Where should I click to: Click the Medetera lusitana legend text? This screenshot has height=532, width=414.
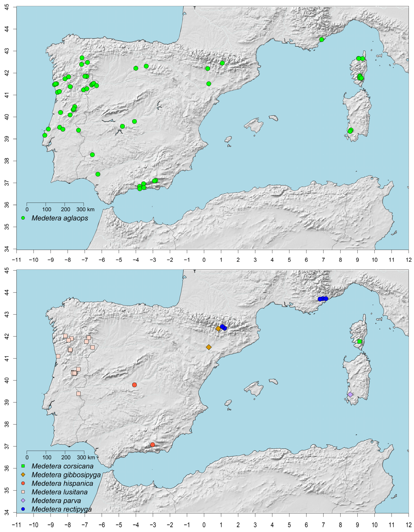(60, 492)
